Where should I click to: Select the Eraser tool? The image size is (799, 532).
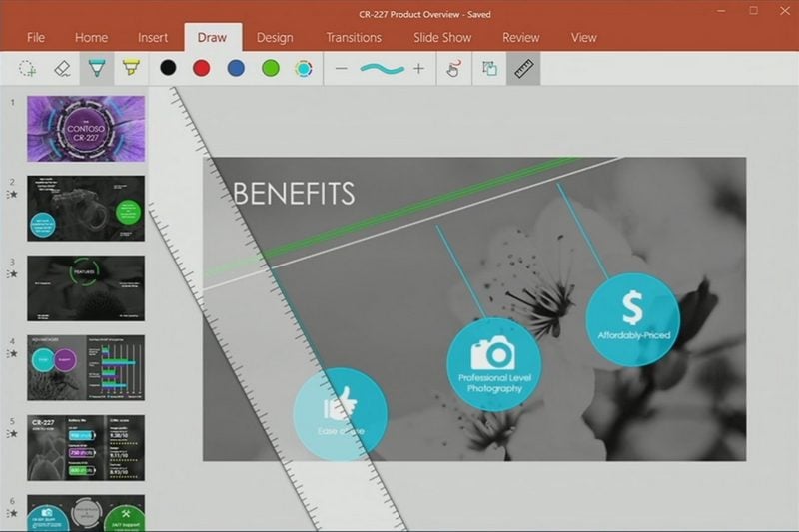pos(62,68)
